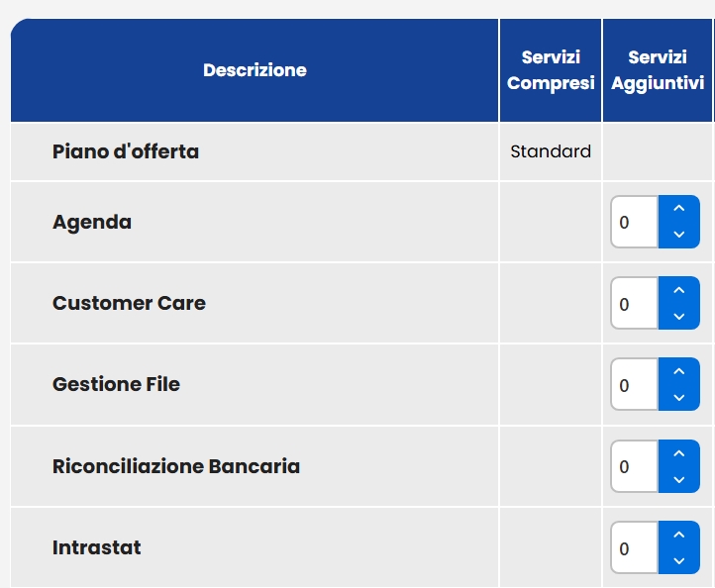Raise Riconciliazione Bancaria quantity by one

(x=678, y=453)
